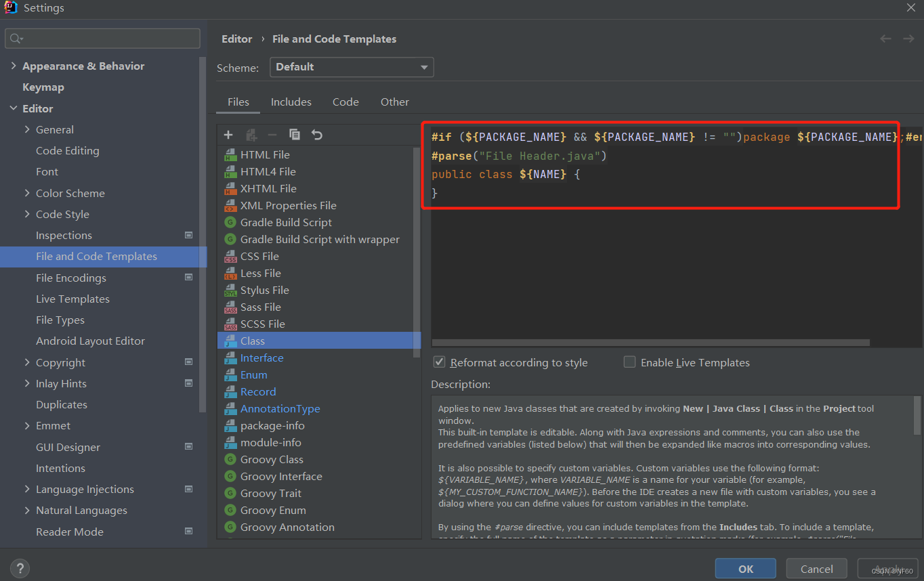
Task: Select the Groovy Trait template
Action: click(272, 493)
